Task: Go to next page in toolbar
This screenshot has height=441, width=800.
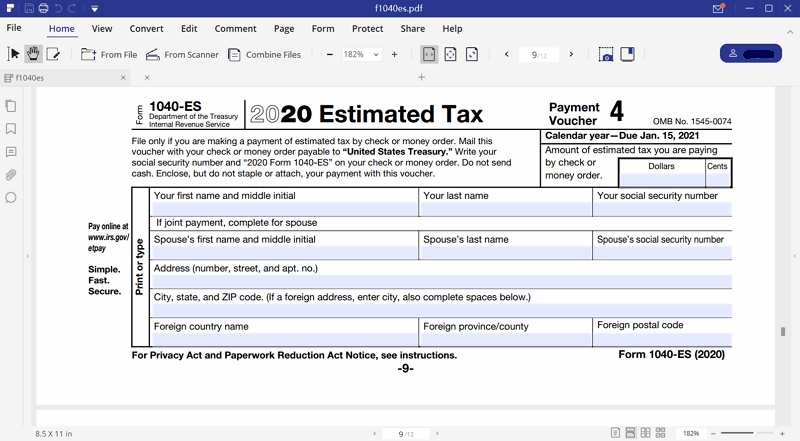Action: point(571,54)
